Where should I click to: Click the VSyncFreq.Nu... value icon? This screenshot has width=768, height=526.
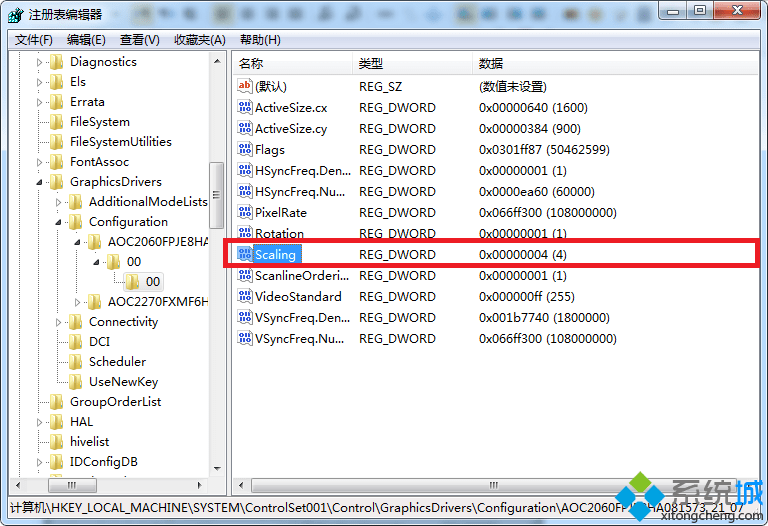click(245, 338)
